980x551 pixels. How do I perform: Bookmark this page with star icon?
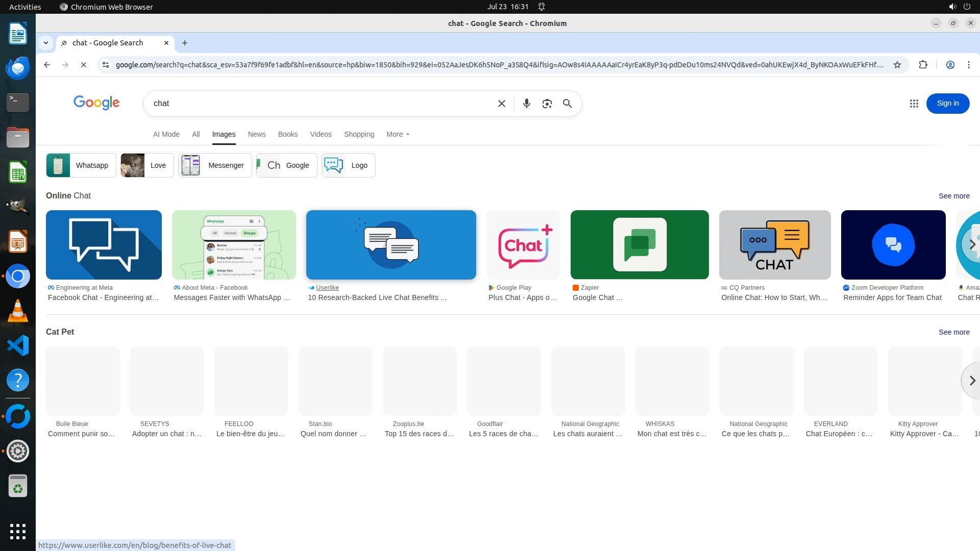tap(897, 65)
